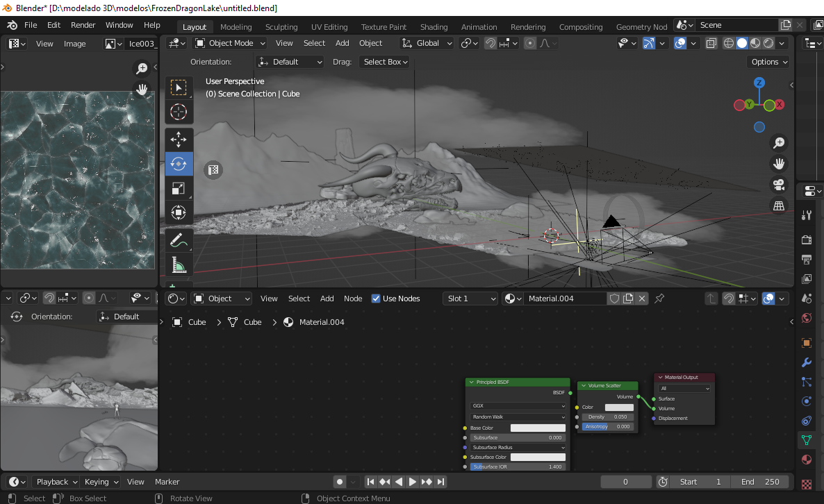824x504 pixels.
Task: Open the Render properties tab
Action: [x=807, y=240]
